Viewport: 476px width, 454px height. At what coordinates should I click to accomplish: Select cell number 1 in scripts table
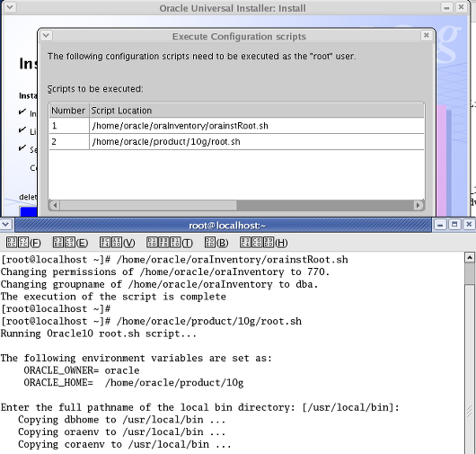tap(69, 126)
